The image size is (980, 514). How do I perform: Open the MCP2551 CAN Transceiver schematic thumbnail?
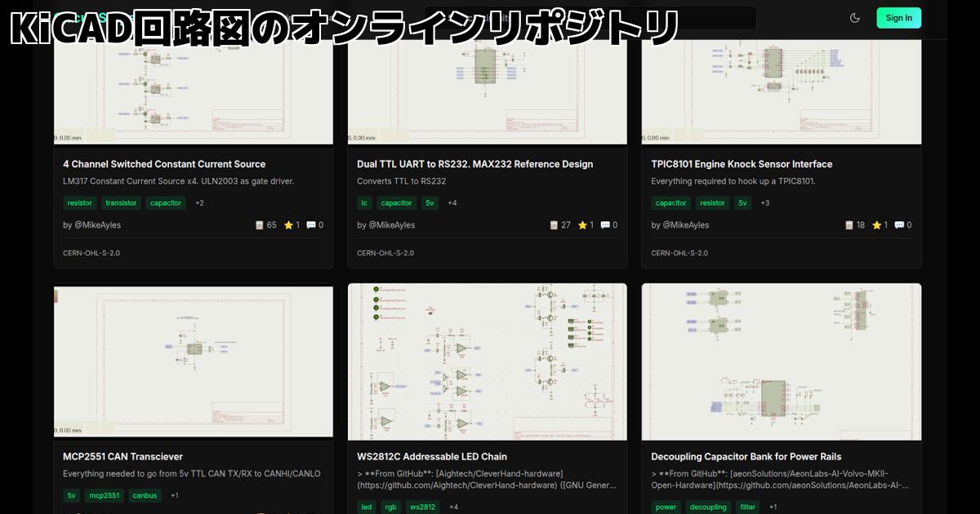(193, 361)
